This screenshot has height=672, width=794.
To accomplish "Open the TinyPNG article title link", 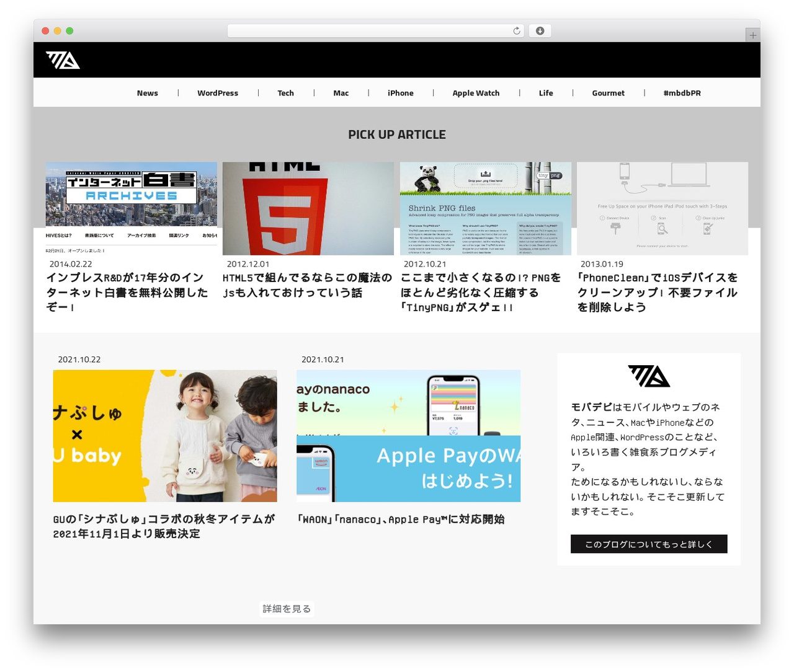I will pyautogui.click(x=481, y=293).
